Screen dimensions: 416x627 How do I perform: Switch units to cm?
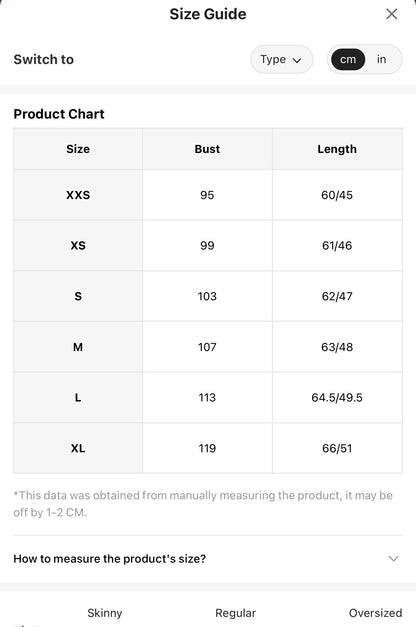tap(348, 59)
